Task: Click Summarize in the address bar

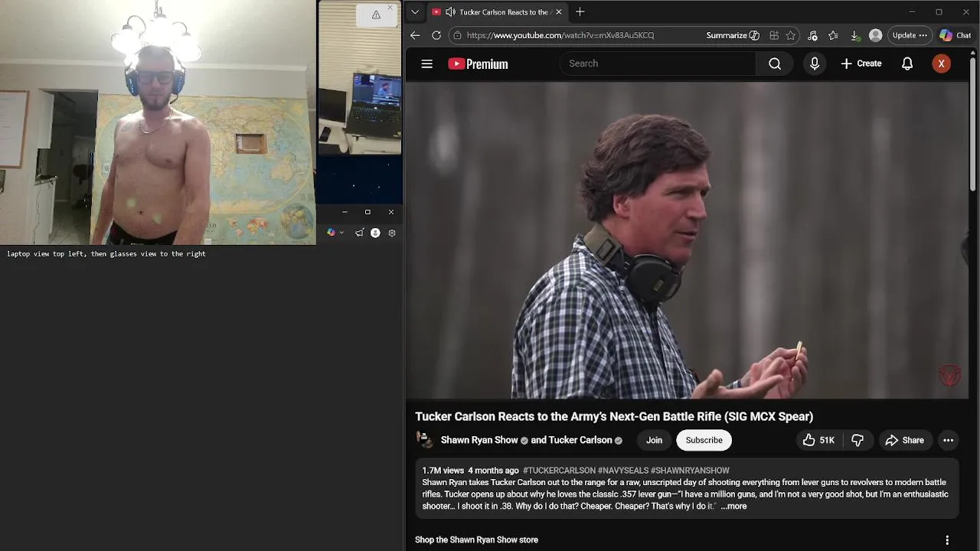Action: click(733, 35)
